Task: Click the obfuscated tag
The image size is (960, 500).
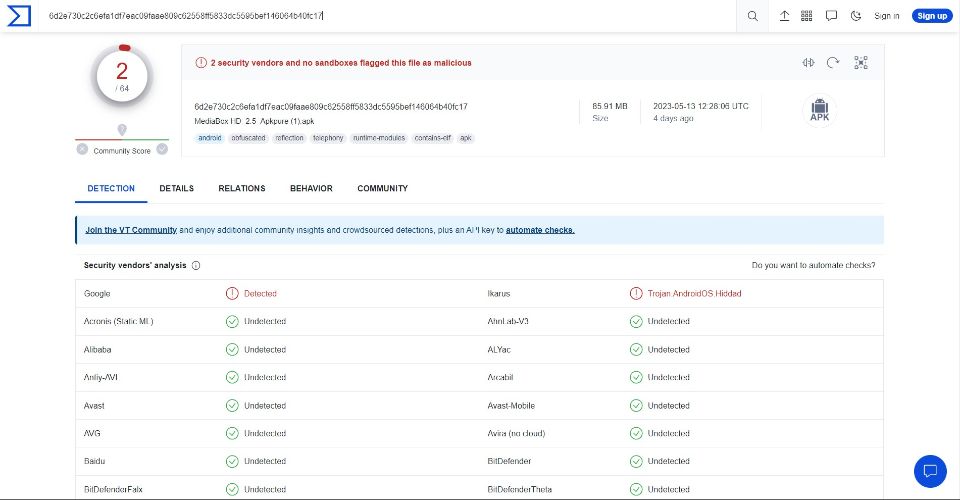Action: [248, 138]
